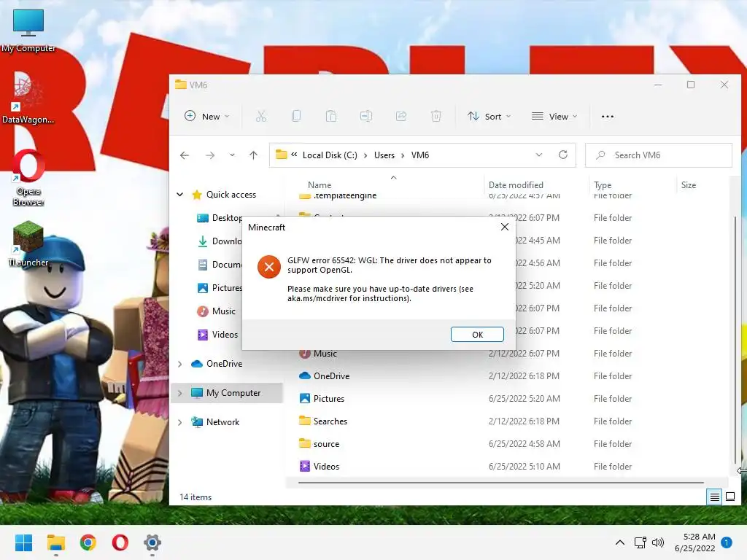Open Desktop in Quick access
The width and height of the screenshot is (747, 560).
(x=220, y=218)
